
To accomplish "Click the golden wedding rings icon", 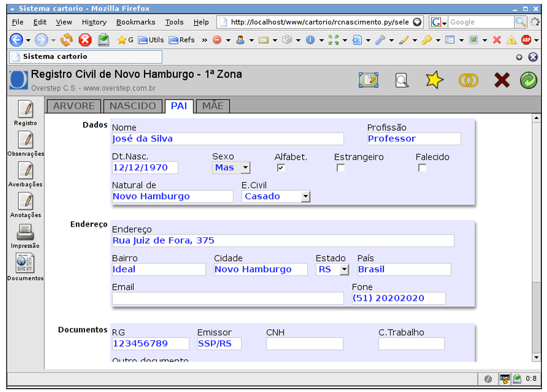I will [x=468, y=80].
